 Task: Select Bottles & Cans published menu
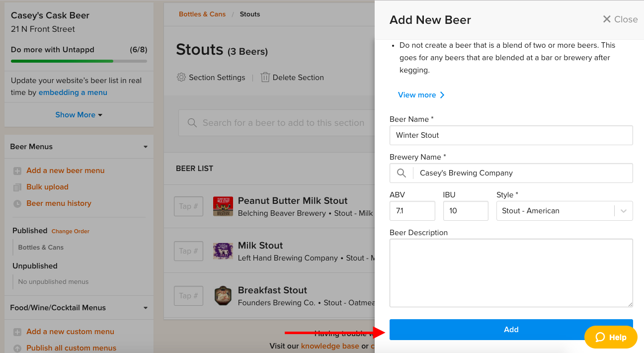coord(41,248)
